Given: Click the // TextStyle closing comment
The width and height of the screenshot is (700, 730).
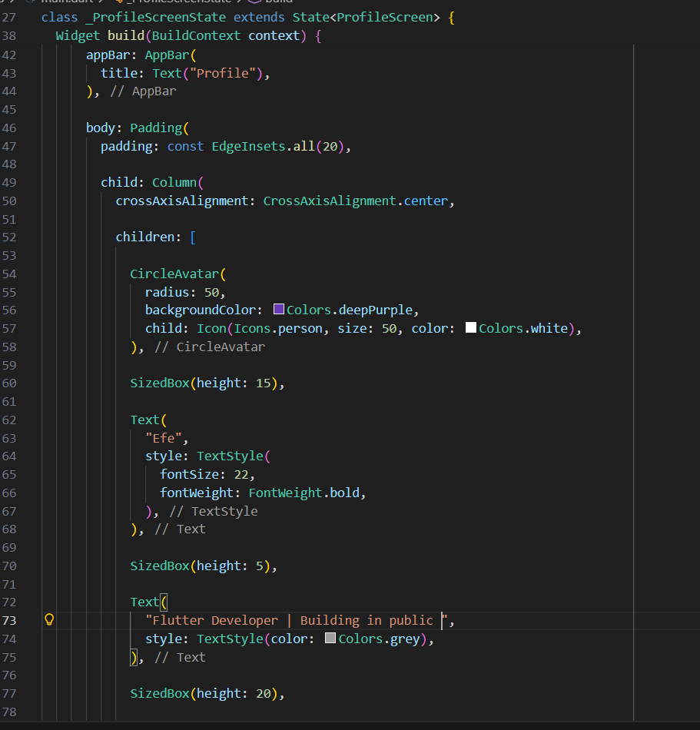Looking at the screenshot, I should click(213, 511).
